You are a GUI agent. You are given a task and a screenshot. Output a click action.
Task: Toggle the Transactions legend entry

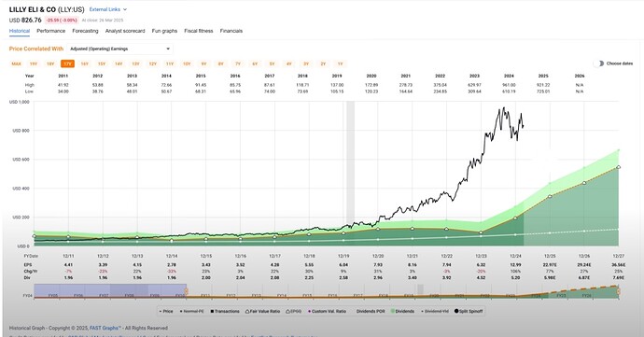[225, 311]
